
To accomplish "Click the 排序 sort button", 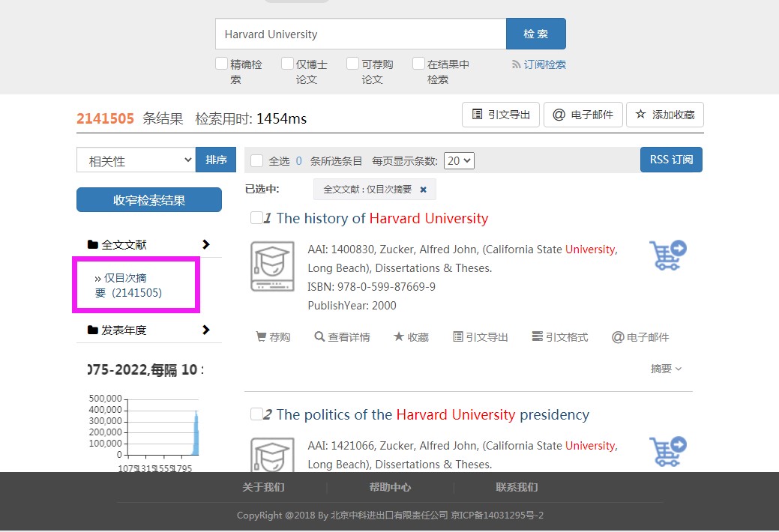I will pyautogui.click(x=216, y=160).
